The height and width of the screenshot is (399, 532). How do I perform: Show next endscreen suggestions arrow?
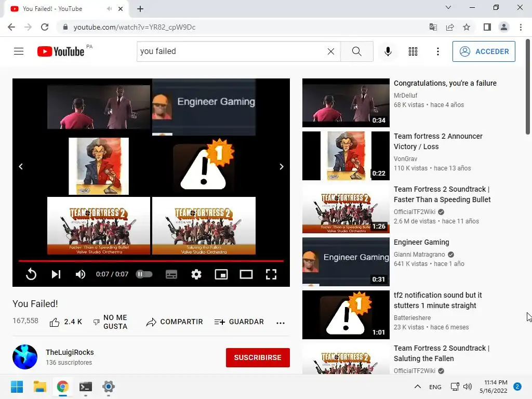281,166
